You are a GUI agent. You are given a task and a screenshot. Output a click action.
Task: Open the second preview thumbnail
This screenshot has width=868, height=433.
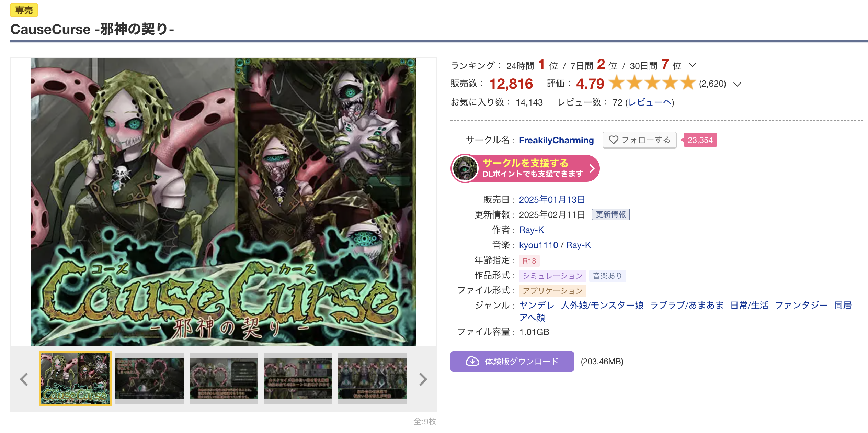coord(150,378)
